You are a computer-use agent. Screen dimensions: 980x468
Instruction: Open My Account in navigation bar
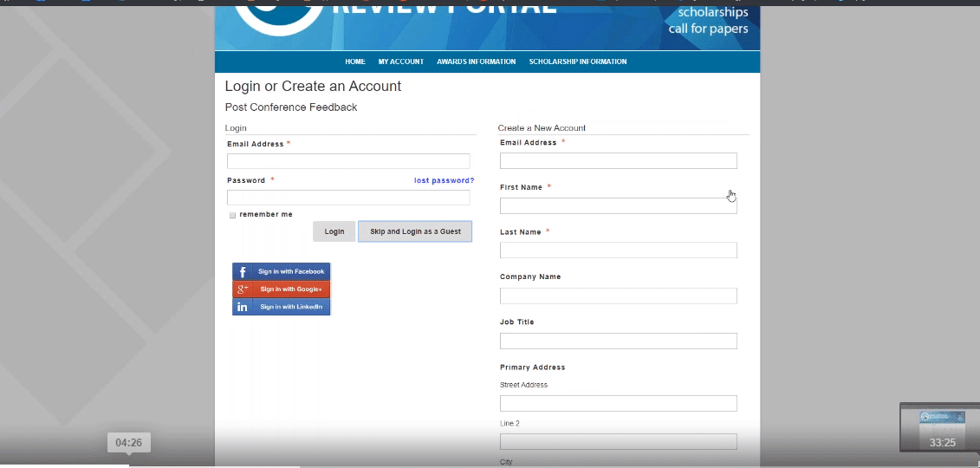pyautogui.click(x=400, y=62)
